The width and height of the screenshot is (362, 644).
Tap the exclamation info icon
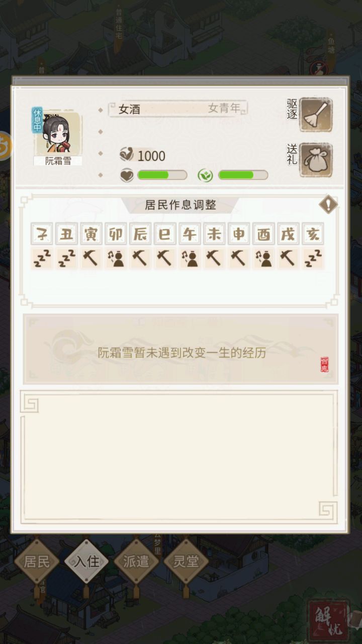click(328, 204)
